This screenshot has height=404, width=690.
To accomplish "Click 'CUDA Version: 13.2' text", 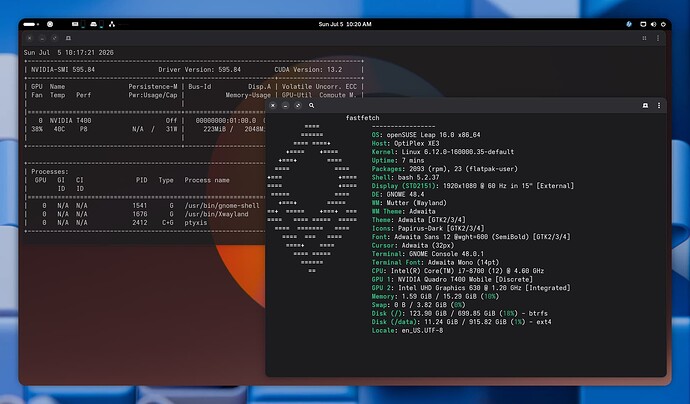I will pos(308,70).
